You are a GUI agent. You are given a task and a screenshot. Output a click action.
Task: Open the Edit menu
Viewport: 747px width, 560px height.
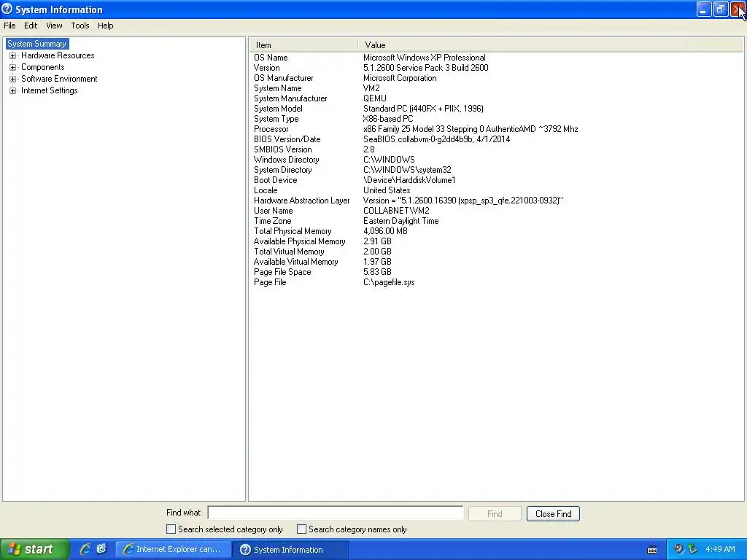(31, 26)
